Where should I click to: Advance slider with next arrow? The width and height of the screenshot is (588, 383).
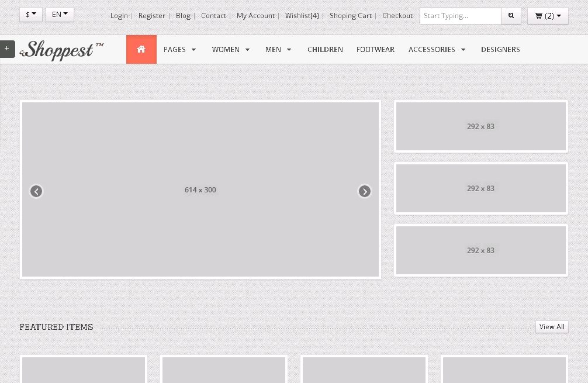coord(365,191)
